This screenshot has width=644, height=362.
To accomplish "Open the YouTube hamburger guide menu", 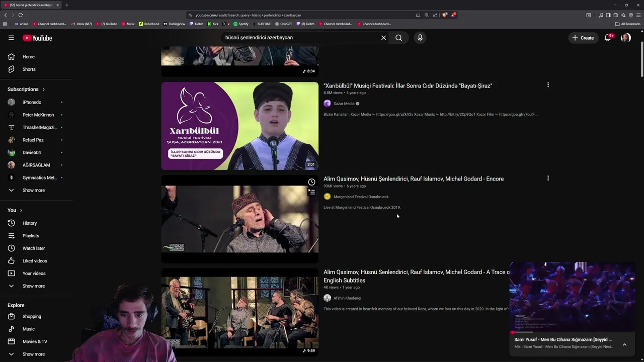I will (11, 38).
